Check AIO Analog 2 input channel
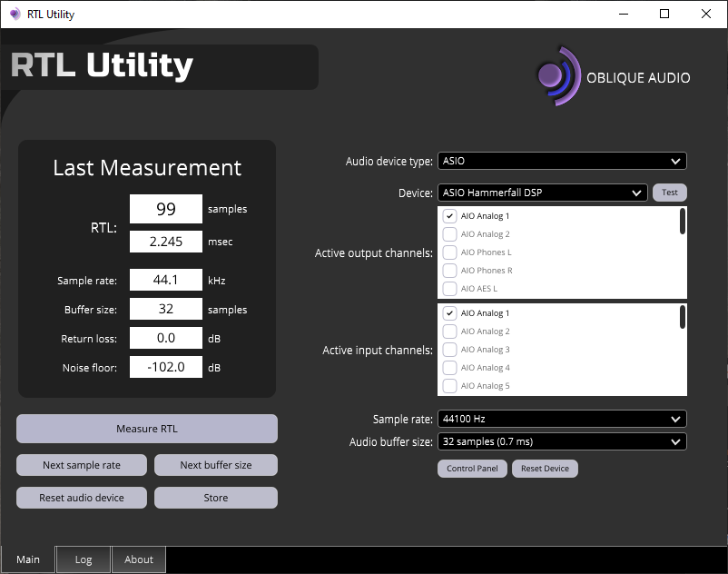 (x=449, y=332)
